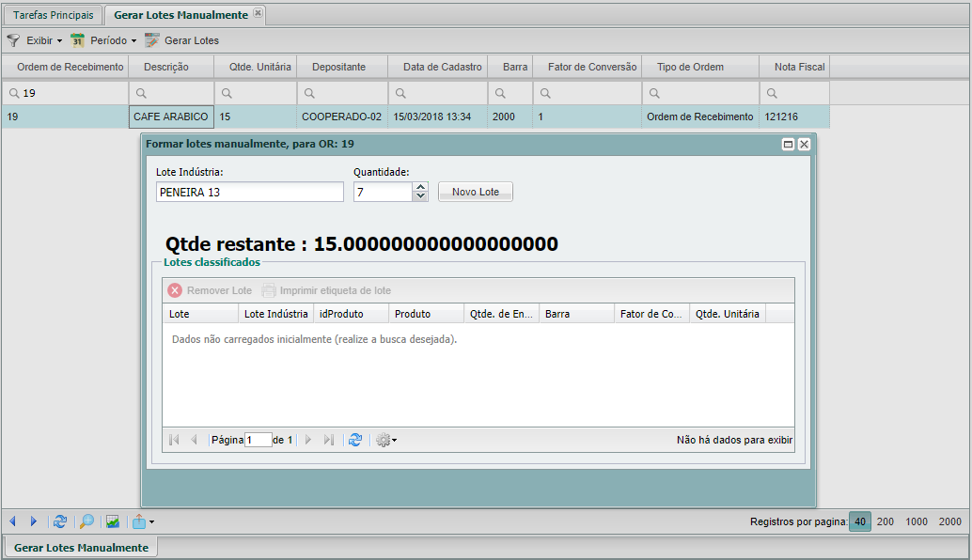Click the bottom Gerar Lotes Manualmente taskbar tab
This screenshot has width=972, height=560.
pos(81,548)
